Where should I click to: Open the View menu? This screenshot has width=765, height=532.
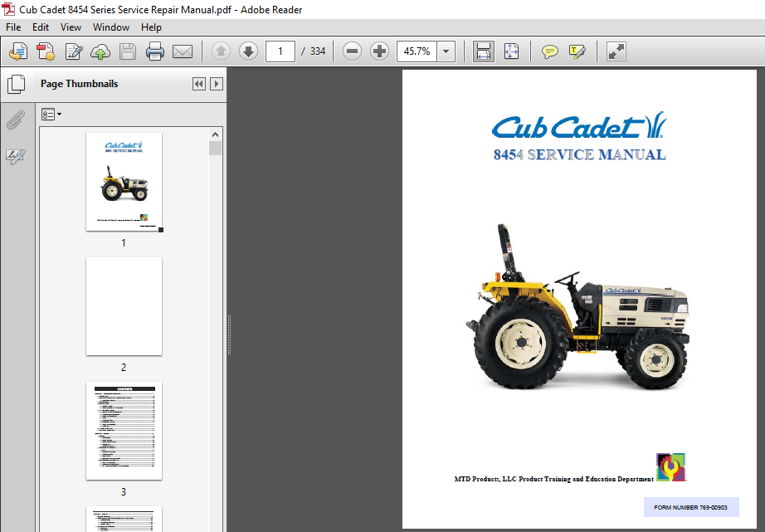pos(71,27)
